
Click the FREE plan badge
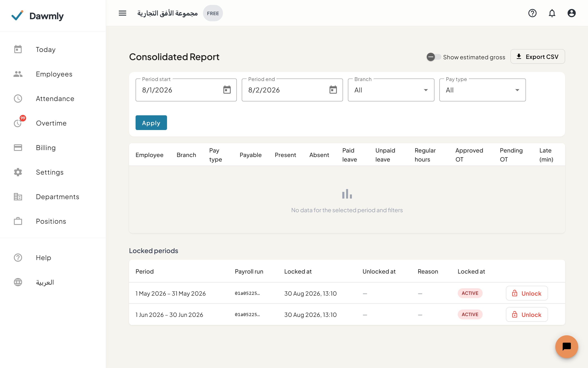(213, 13)
